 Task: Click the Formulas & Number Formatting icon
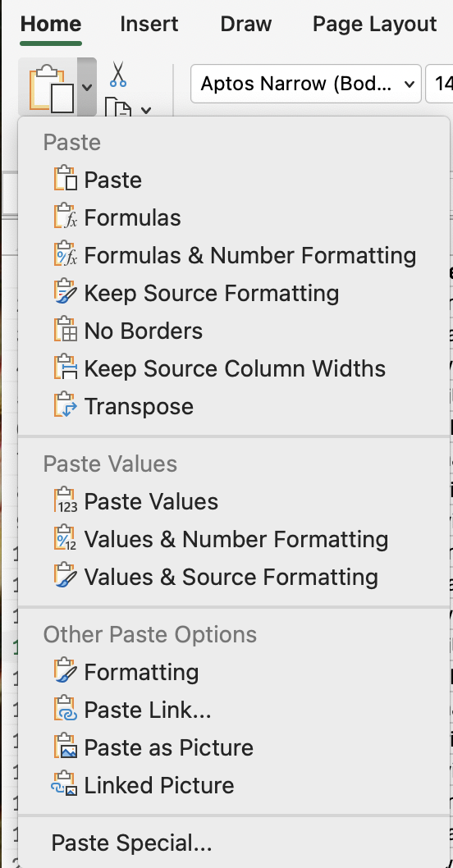pyautogui.click(x=65, y=255)
